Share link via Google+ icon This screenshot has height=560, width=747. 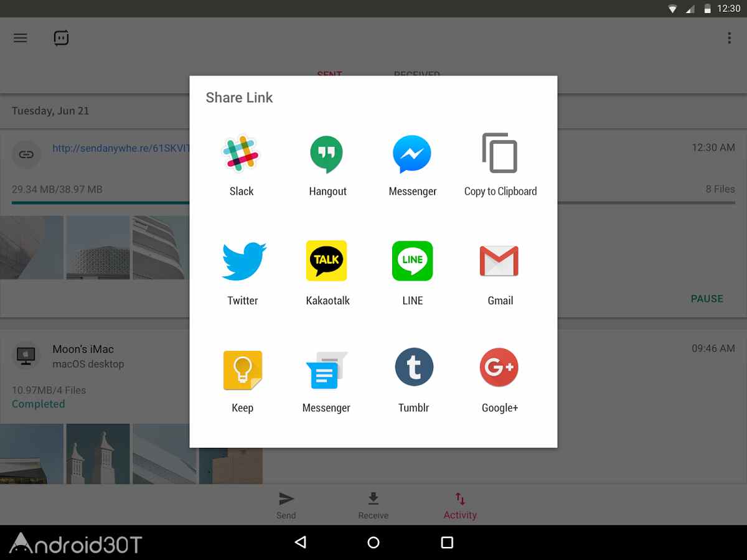pyautogui.click(x=499, y=367)
